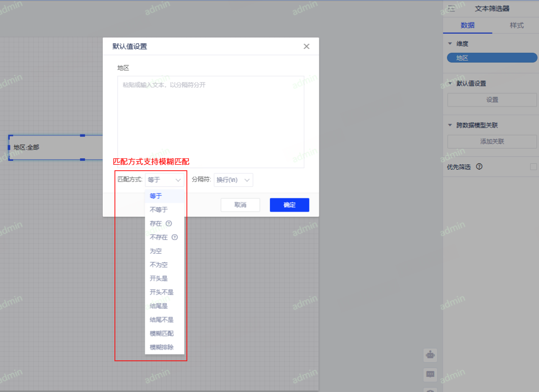Enable the 优先筛选 checkbox

[x=533, y=167]
